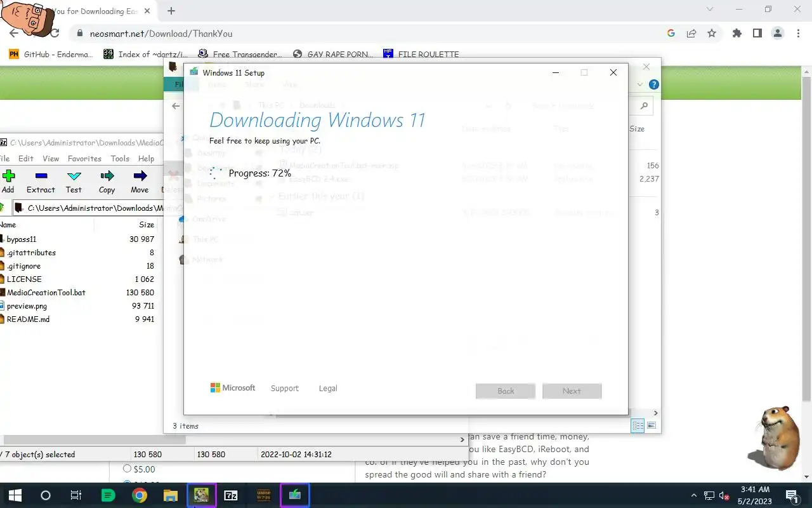This screenshot has height=508, width=812.
Task: Click the Extract icon in 7-Zip
Action: point(41,181)
